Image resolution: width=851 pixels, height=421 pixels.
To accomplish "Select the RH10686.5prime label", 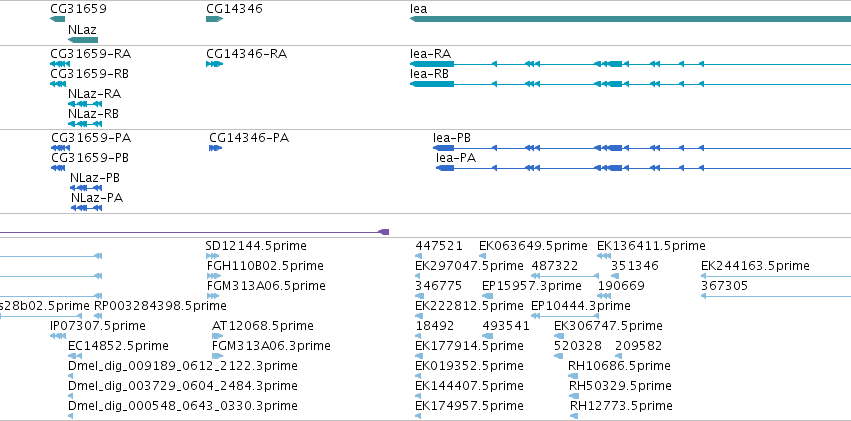I will click(619, 366).
